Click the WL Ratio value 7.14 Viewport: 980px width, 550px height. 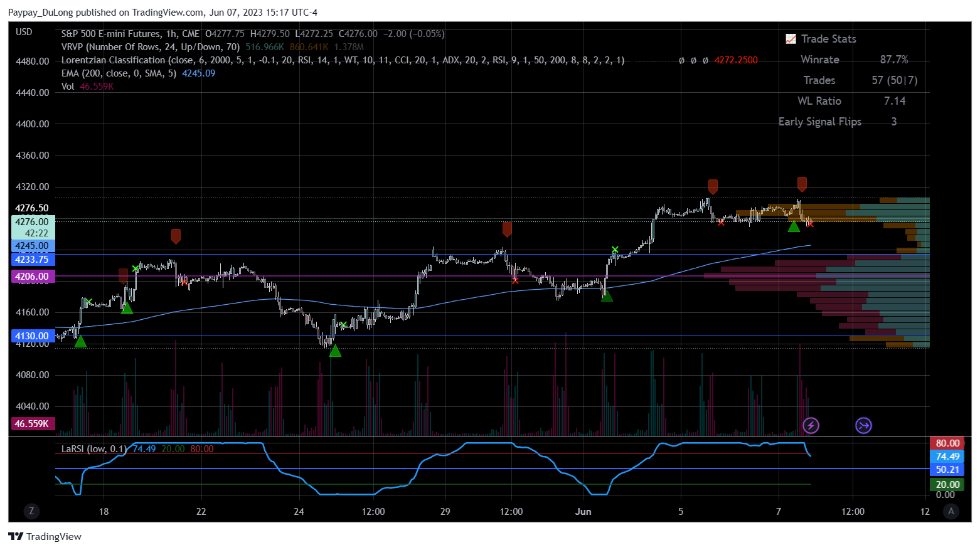click(x=894, y=101)
